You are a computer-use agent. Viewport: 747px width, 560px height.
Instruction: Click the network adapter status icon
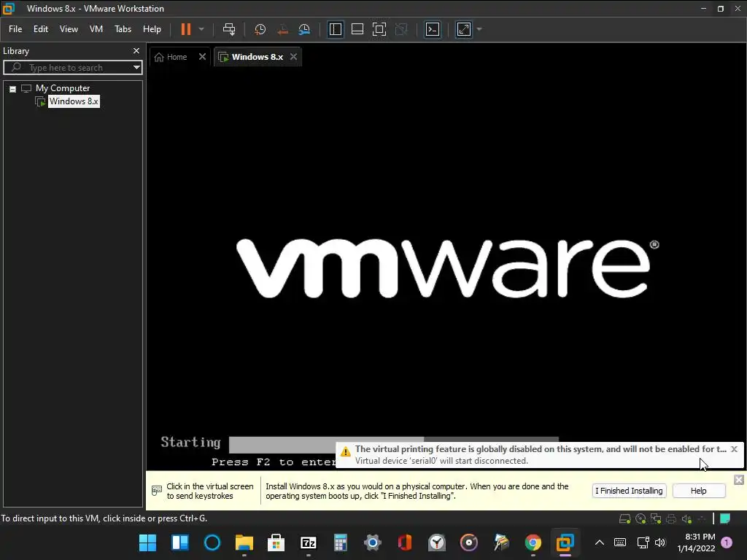click(656, 519)
